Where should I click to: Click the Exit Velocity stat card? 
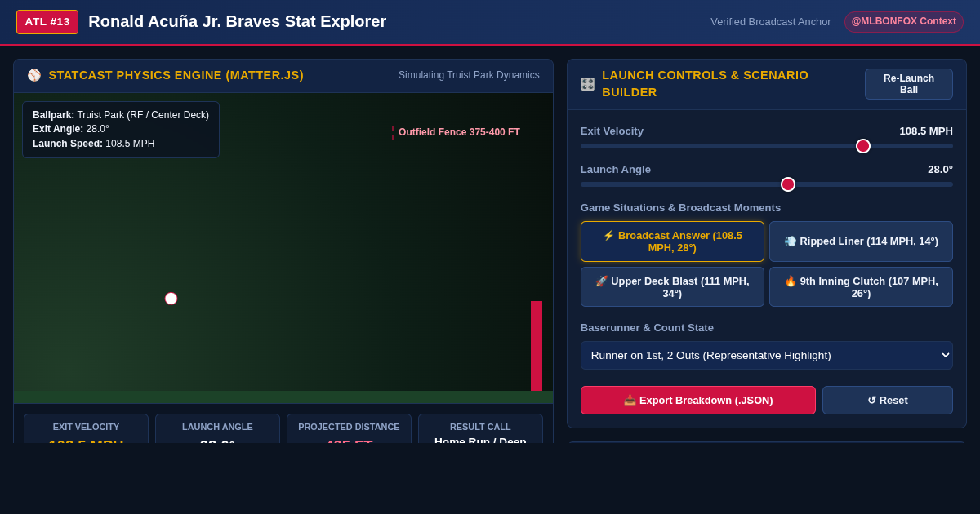click(x=86, y=428)
